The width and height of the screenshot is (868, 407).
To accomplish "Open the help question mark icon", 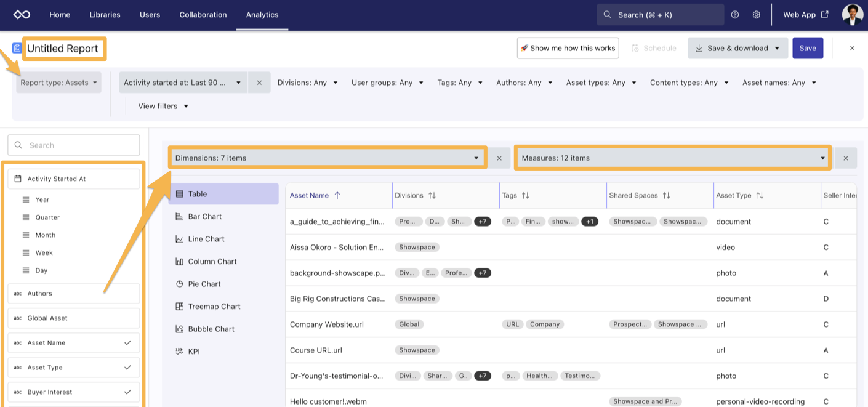I will [x=735, y=15].
